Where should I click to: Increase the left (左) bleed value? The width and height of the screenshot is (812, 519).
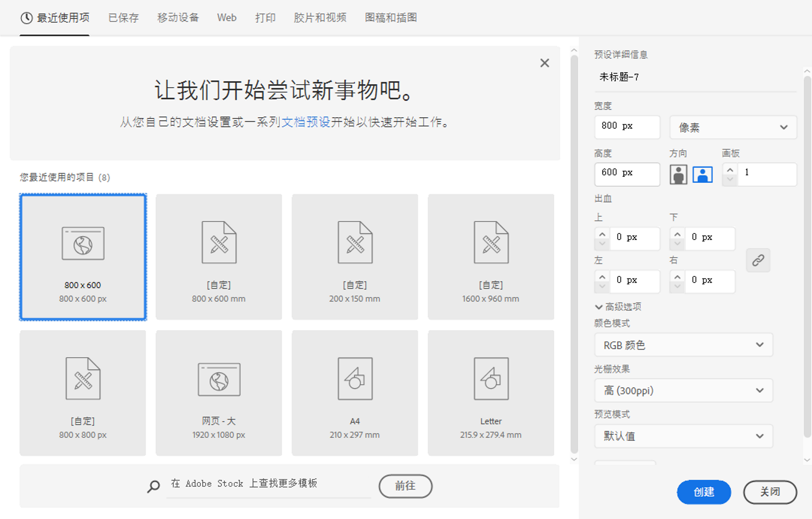(x=602, y=277)
